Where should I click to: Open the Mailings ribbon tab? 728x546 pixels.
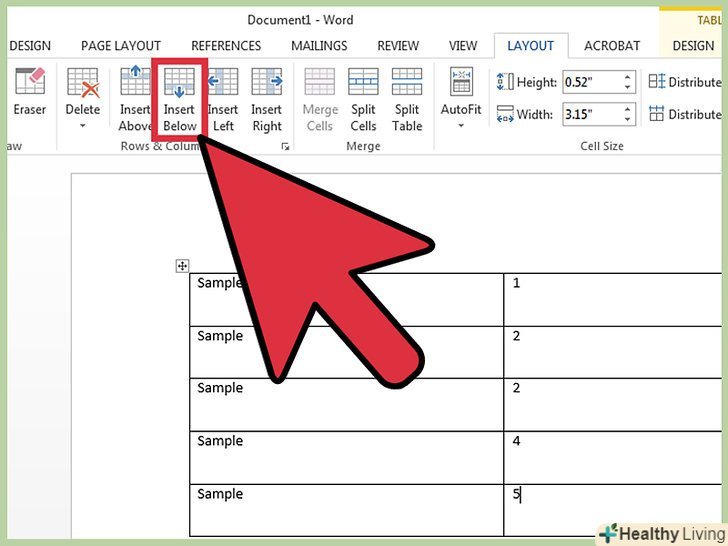(x=319, y=46)
